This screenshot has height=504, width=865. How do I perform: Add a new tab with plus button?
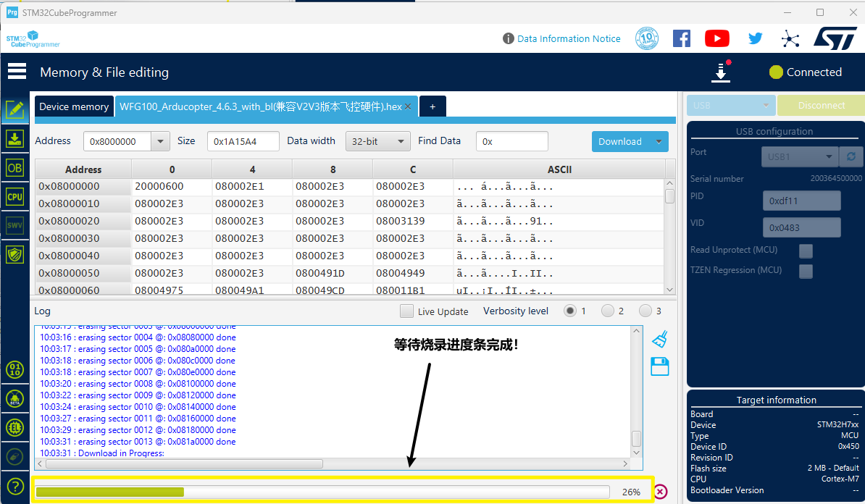coord(432,106)
